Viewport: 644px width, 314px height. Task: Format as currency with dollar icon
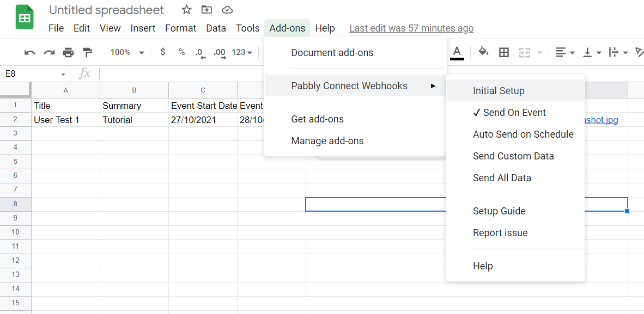click(163, 52)
